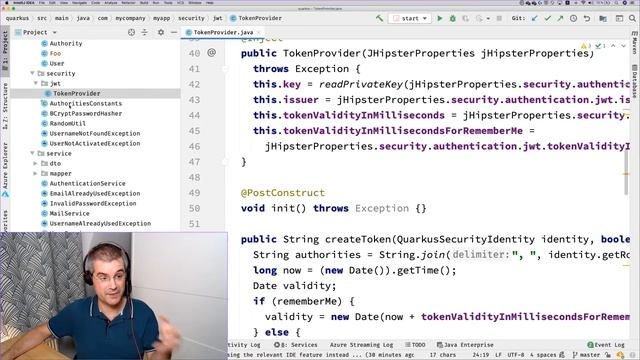Open the Azure Streaming Log tab
The image size is (640, 360).
pos(361,345)
